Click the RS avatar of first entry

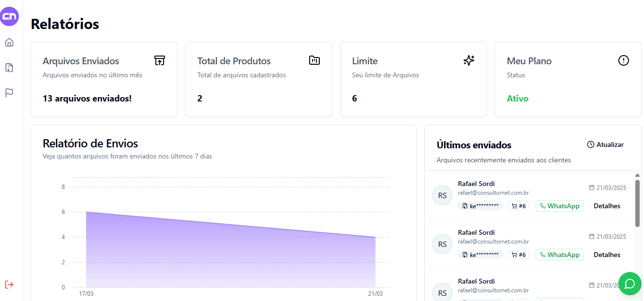click(442, 196)
